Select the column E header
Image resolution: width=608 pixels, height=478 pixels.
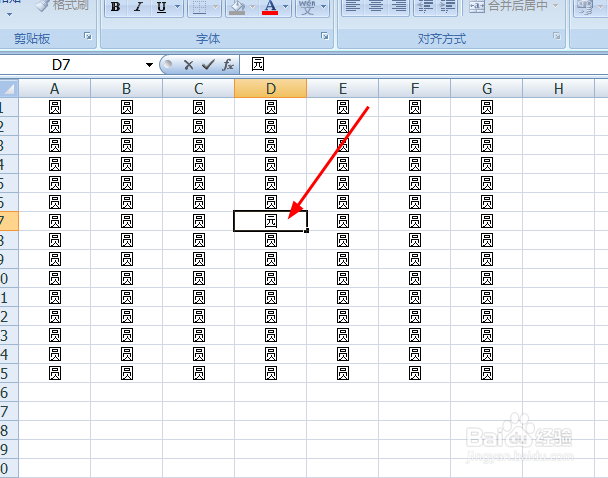343,89
